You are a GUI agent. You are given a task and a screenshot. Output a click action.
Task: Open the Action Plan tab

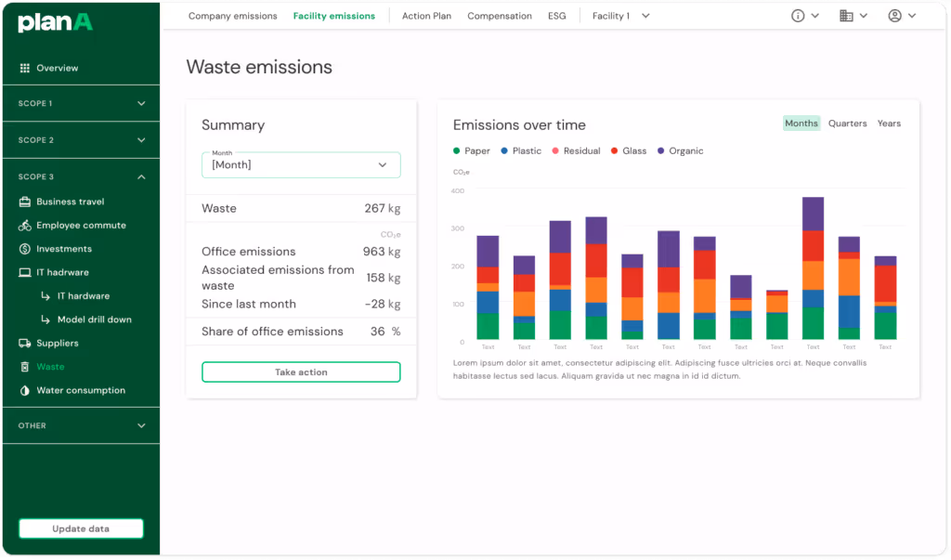point(426,16)
